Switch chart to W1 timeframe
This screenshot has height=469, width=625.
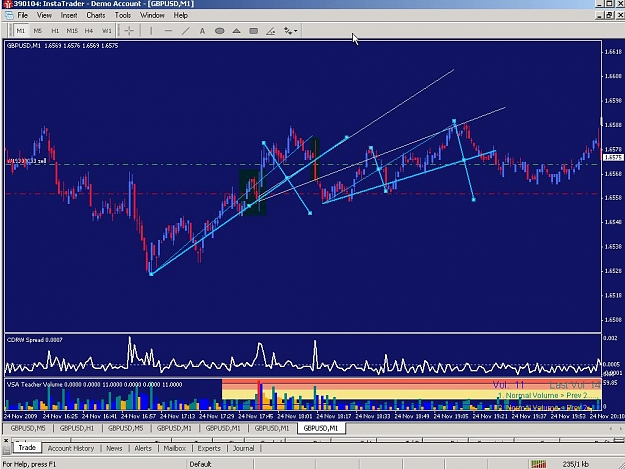(106, 31)
